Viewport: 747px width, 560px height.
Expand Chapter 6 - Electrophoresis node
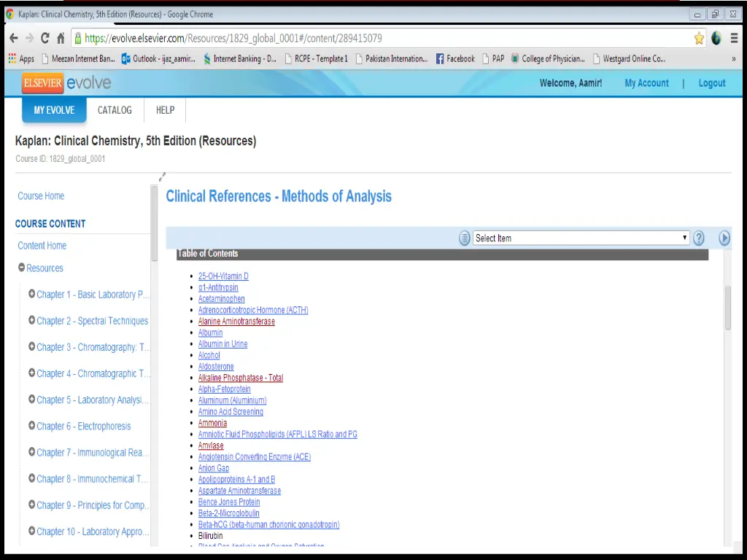point(31,425)
